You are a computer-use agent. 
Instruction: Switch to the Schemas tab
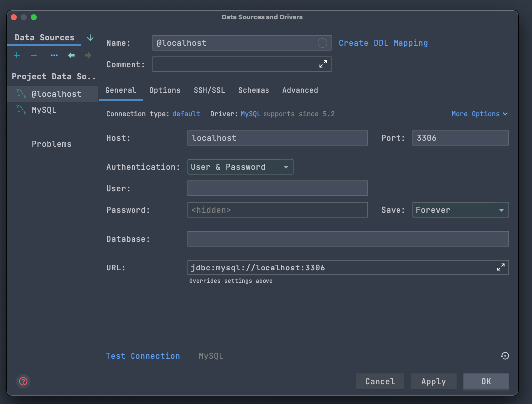tap(254, 90)
